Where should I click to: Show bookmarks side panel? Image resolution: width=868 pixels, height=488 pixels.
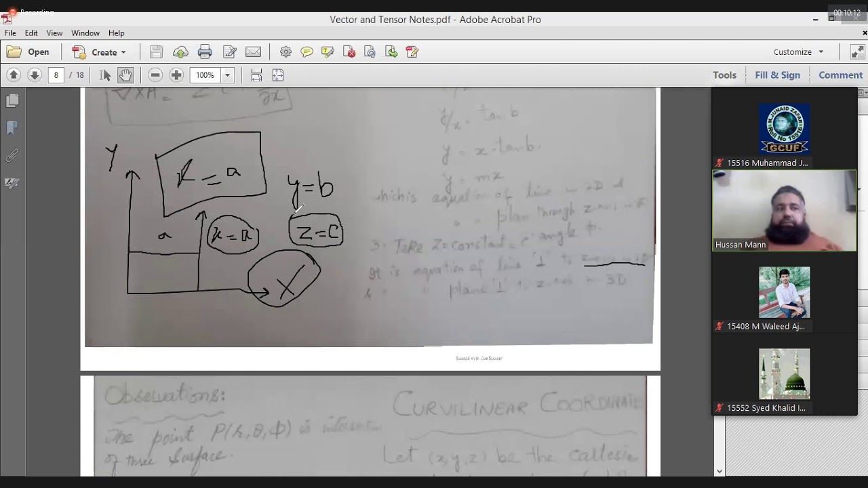click(x=12, y=128)
